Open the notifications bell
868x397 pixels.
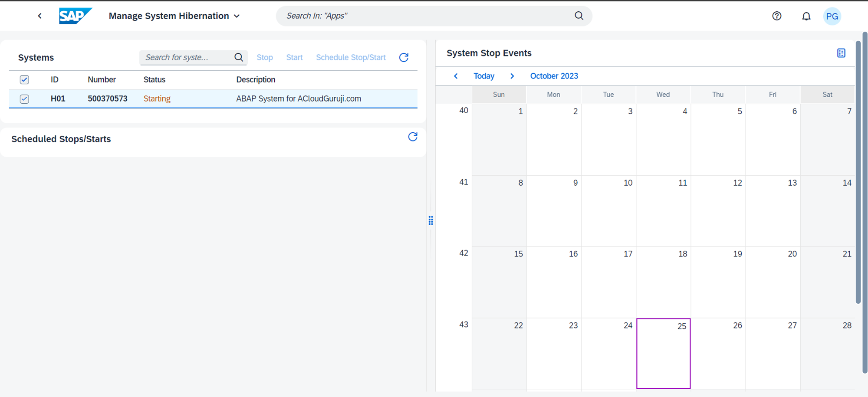(x=806, y=16)
